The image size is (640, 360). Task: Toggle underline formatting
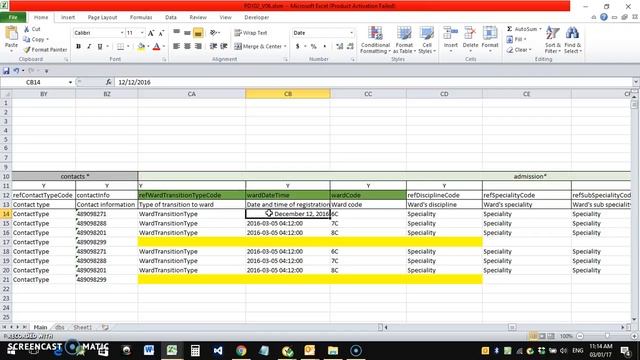[100, 47]
